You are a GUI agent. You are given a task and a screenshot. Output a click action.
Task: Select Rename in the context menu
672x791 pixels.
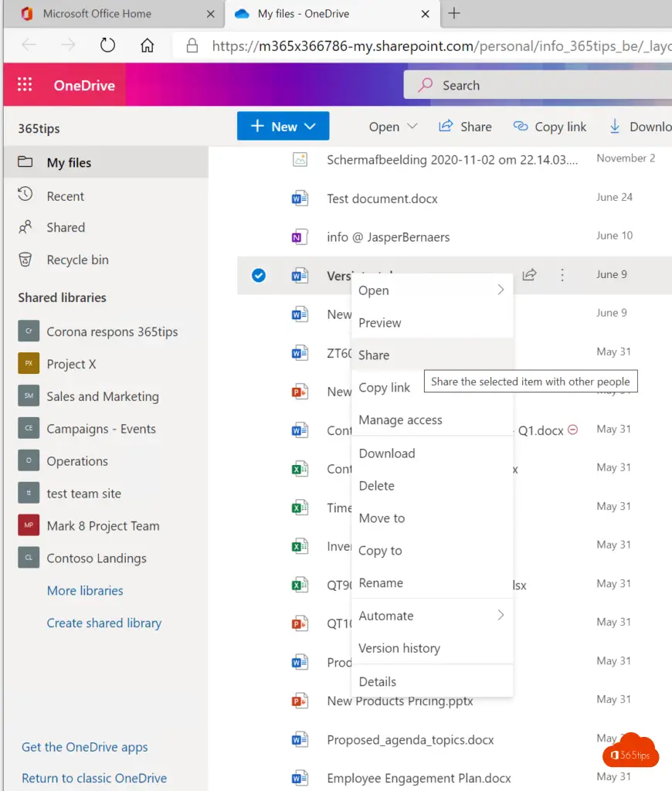(x=433, y=582)
